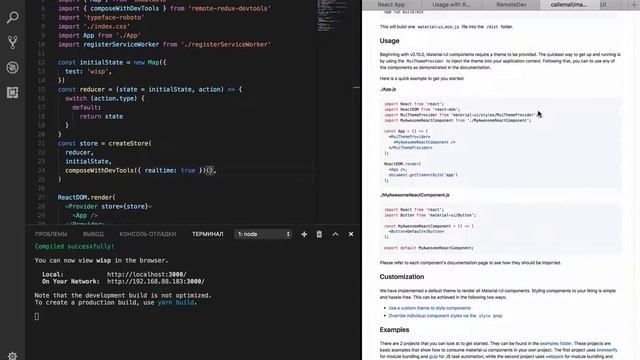Click line number 21 in the gutter

41,144
